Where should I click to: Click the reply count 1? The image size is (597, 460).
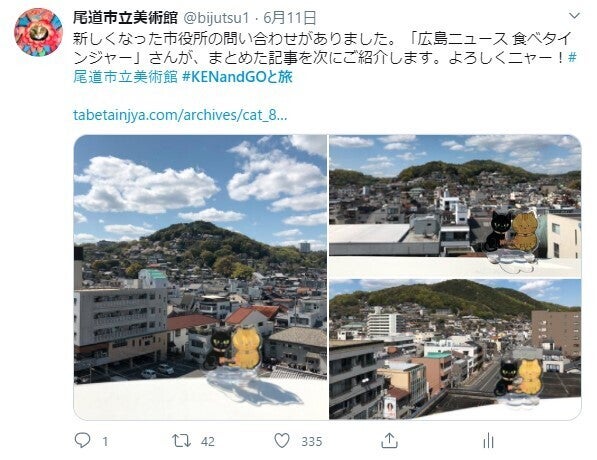point(105,441)
